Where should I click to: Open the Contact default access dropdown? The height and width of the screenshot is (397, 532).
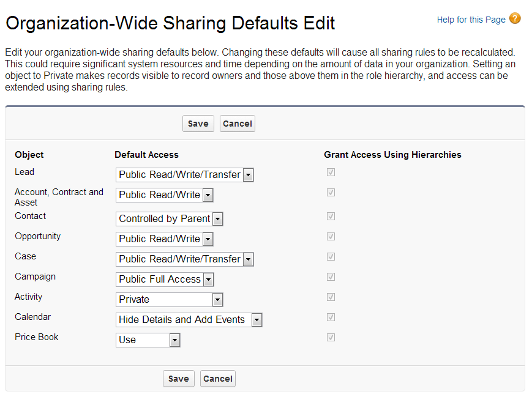(169, 219)
